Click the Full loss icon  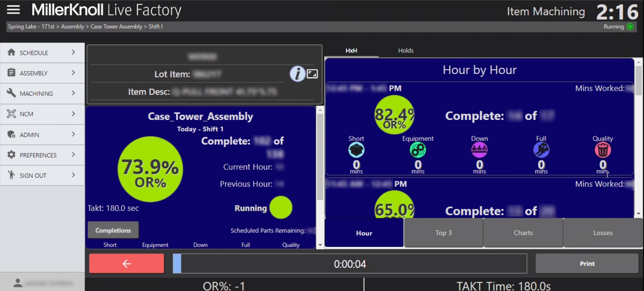point(541,150)
